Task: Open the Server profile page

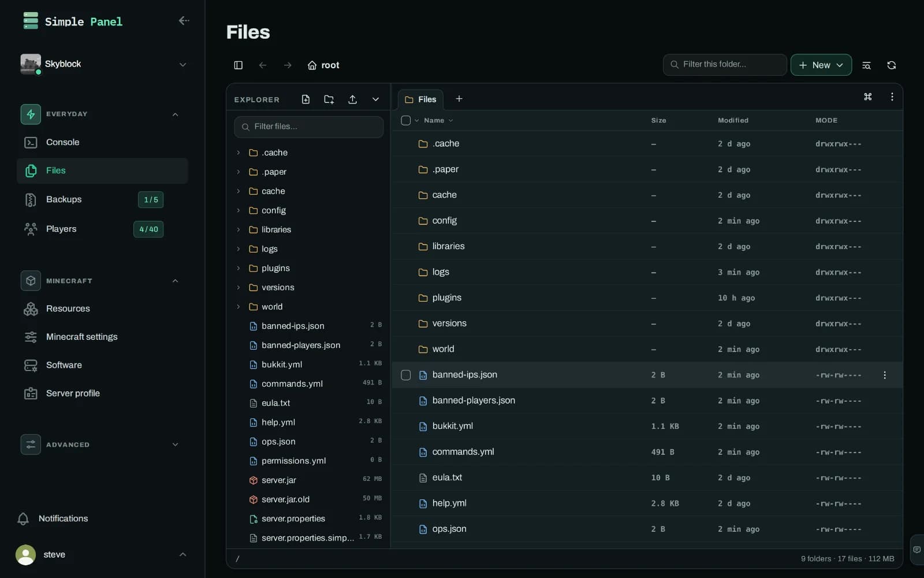Action: (102, 394)
